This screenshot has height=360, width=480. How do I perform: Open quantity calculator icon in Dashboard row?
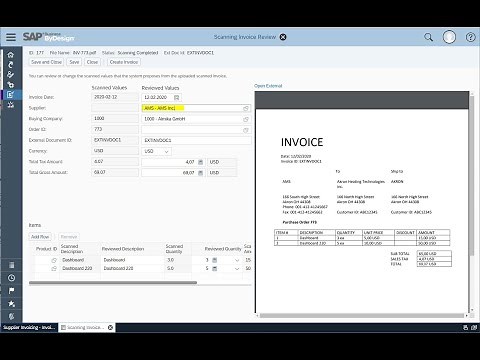pyautogui.click(x=215, y=260)
